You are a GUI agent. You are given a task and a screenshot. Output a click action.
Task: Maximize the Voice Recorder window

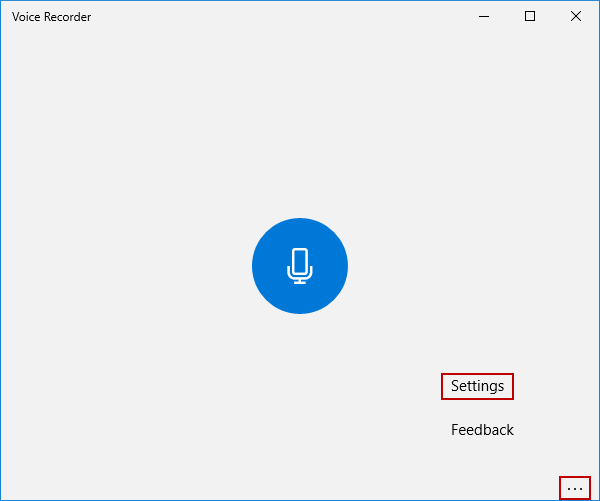coord(530,16)
